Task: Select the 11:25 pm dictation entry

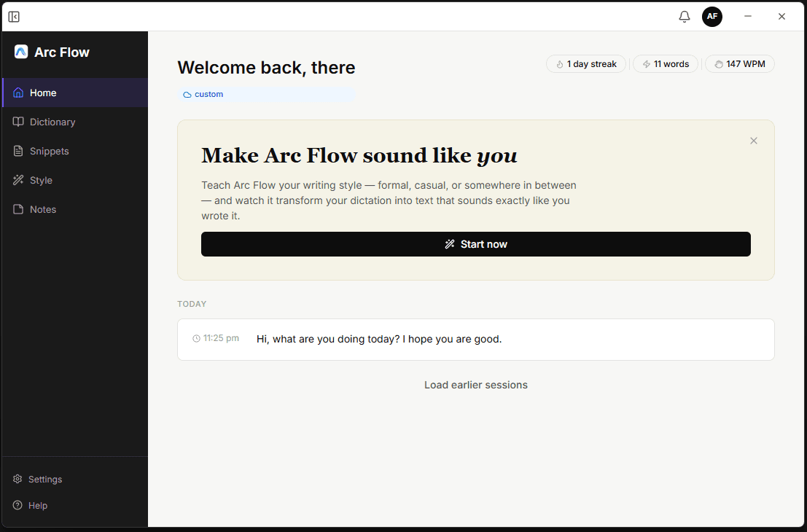Action: click(475, 340)
